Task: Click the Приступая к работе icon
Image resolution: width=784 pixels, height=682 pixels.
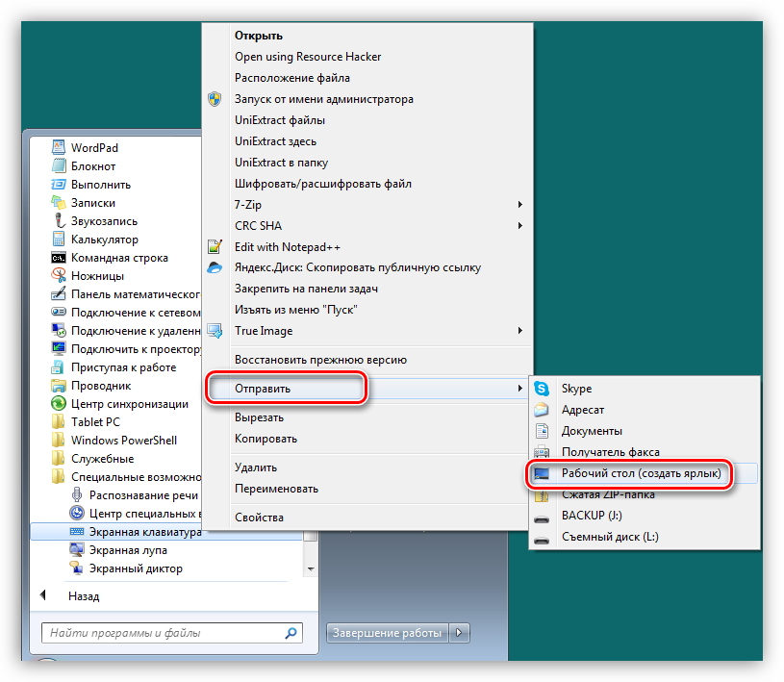Action: tap(59, 367)
